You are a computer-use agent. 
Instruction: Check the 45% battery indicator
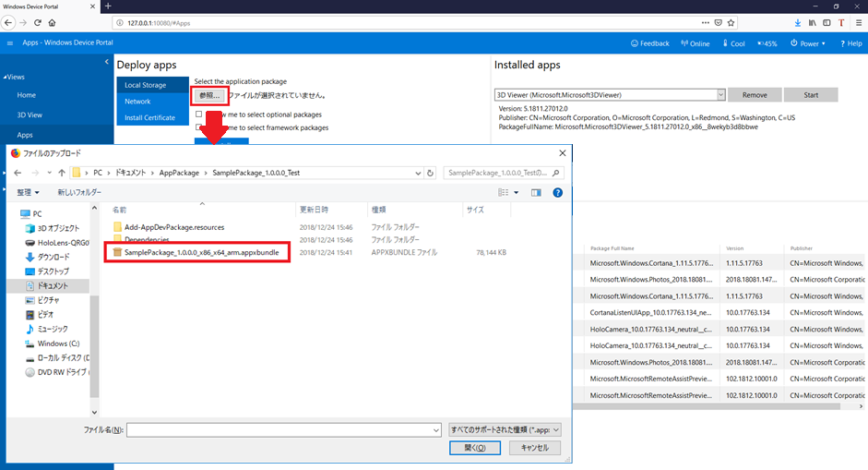767,43
